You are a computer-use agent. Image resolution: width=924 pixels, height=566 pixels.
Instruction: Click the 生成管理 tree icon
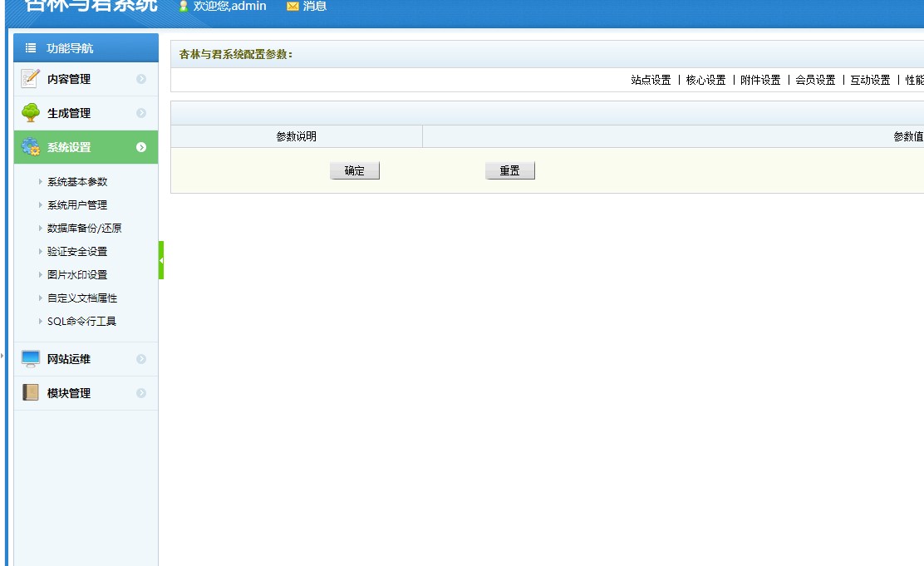point(28,112)
